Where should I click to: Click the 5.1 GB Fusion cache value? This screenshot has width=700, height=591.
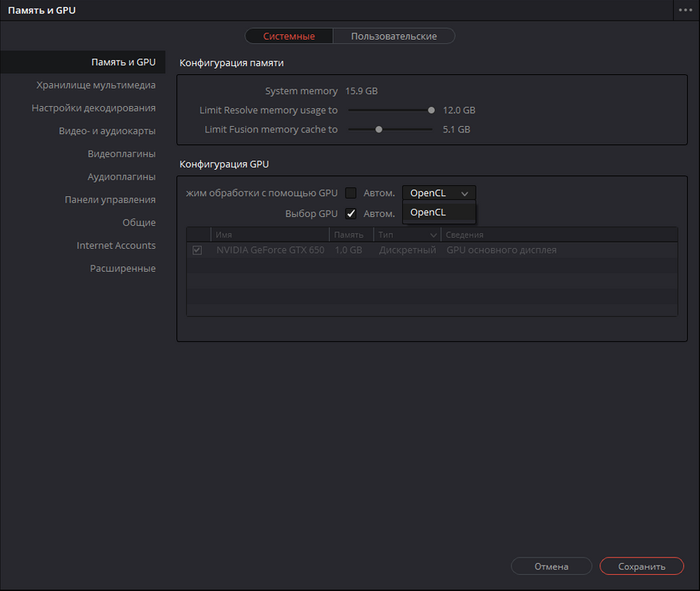(x=457, y=129)
